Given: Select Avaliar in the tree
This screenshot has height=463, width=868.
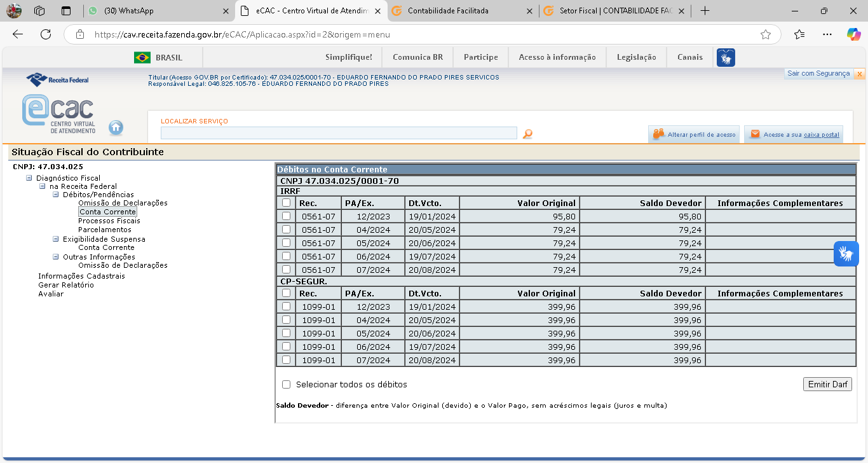Looking at the screenshot, I should [x=51, y=294].
